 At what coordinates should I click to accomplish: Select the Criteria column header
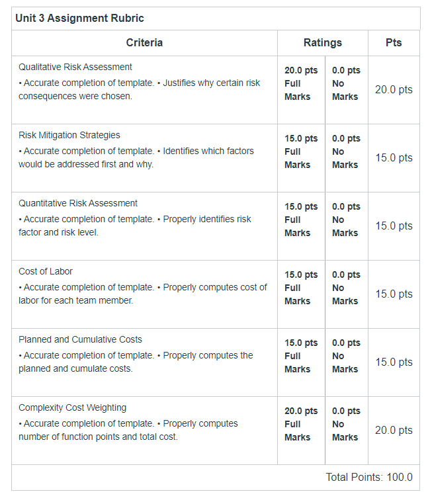[x=144, y=42]
